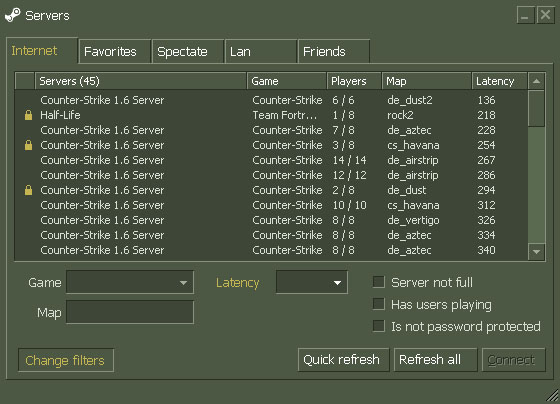Open the Favorites tab
The height and width of the screenshot is (404, 560).
[x=115, y=51]
